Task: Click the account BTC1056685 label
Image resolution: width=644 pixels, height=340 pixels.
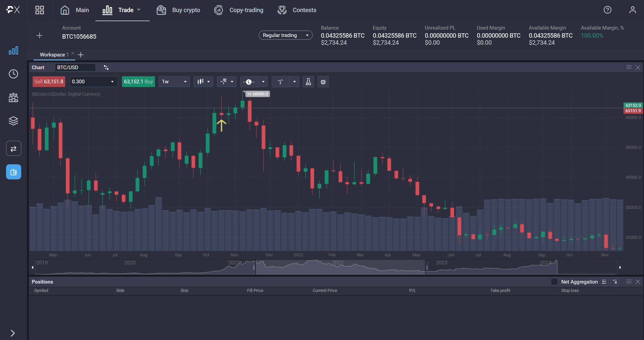Action: (79, 37)
